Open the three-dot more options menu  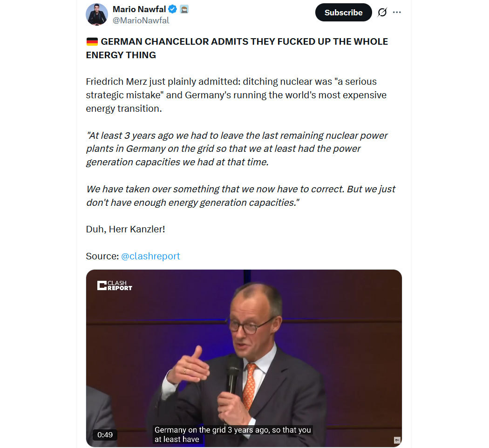[x=397, y=13]
